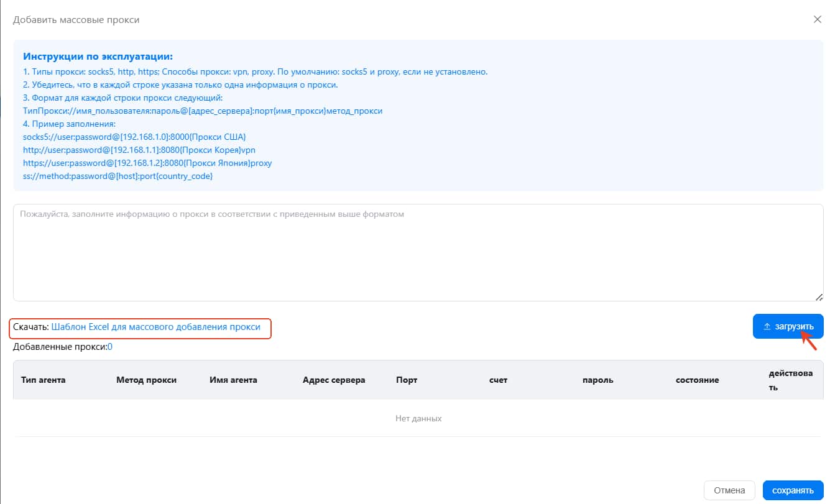830x504 pixels.
Task: Save proxies with the сохранять button
Action: (793, 490)
